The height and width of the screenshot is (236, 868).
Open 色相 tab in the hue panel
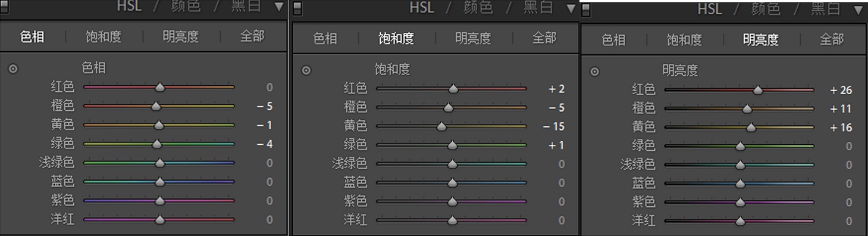(x=32, y=37)
